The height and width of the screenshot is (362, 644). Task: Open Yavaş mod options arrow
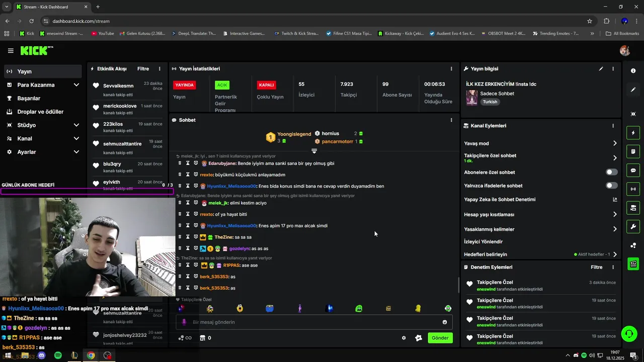(615, 143)
